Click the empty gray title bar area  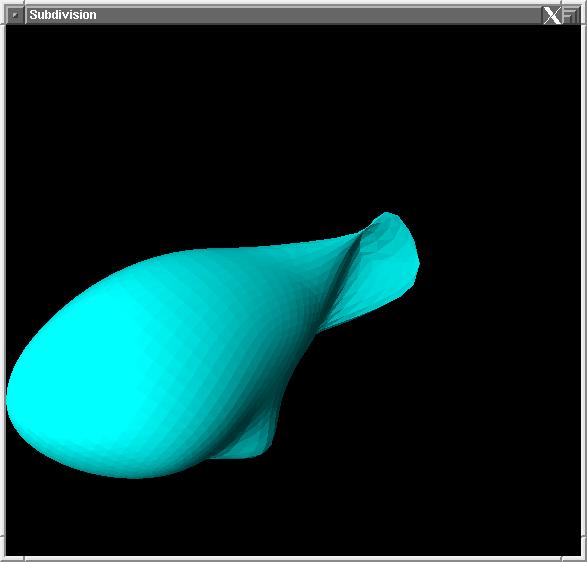318,15
